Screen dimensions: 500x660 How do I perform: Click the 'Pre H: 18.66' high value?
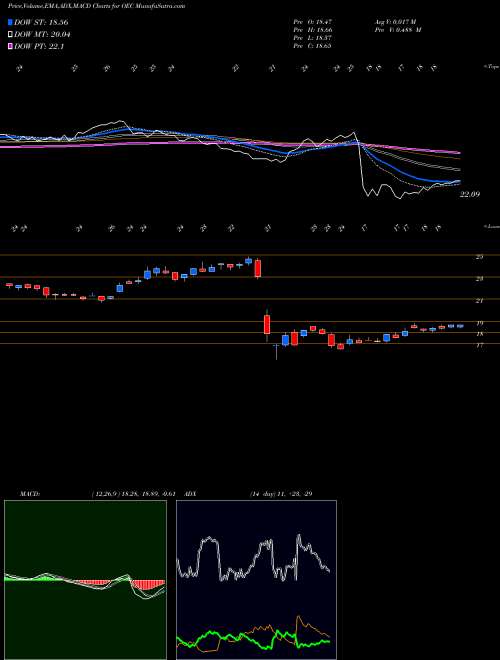point(314,30)
